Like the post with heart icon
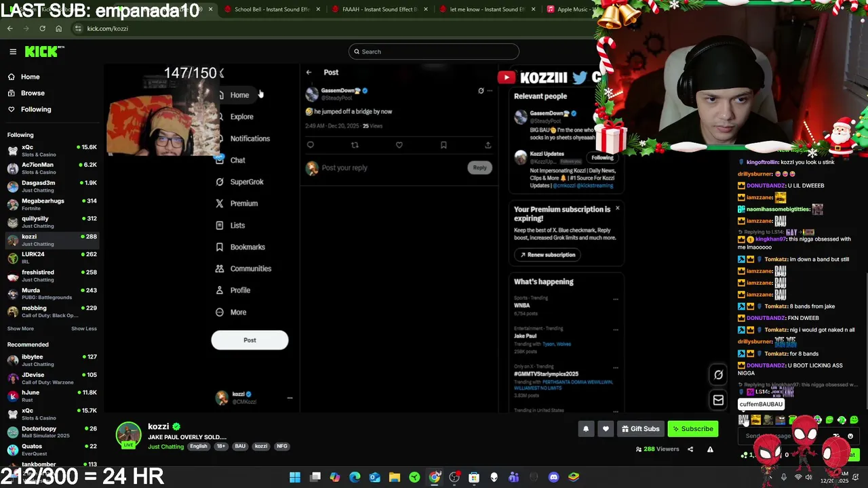Image resolution: width=868 pixels, height=488 pixels. tap(399, 144)
